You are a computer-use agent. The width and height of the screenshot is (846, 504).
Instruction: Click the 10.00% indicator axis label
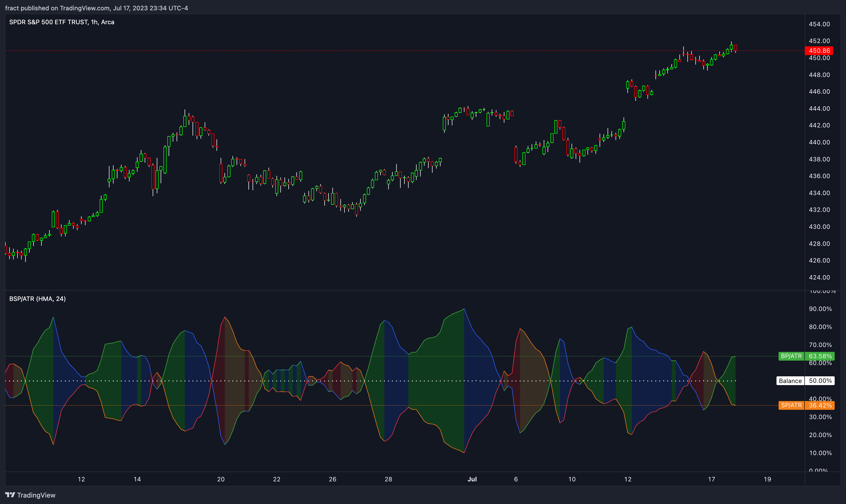pos(820,453)
